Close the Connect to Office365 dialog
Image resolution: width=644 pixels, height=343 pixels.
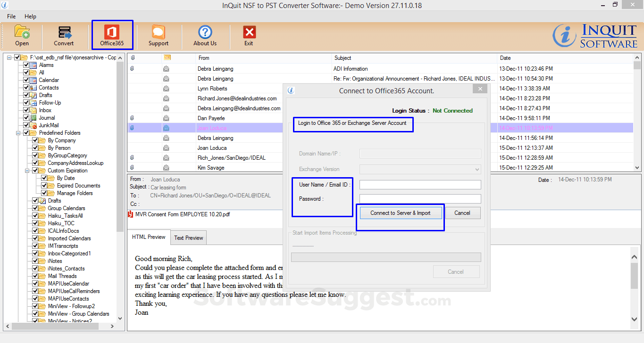(x=480, y=89)
